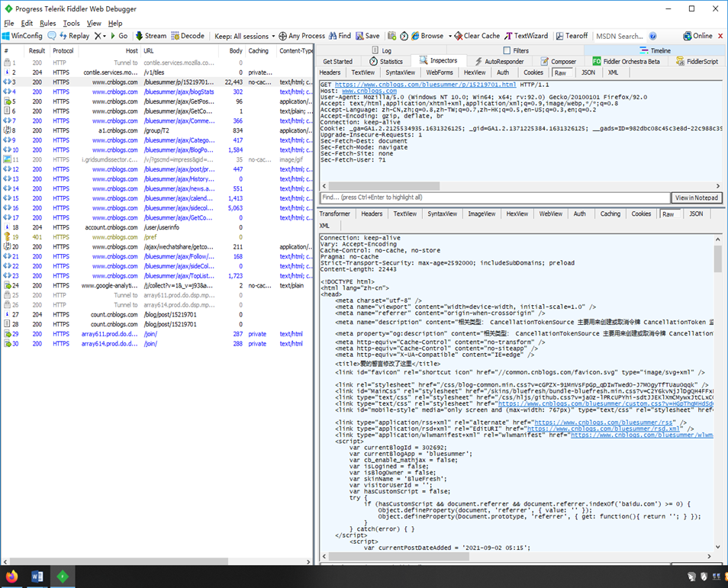Click the bluesummer/rss link in response
728x588 pixels.
tap(603, 423)
